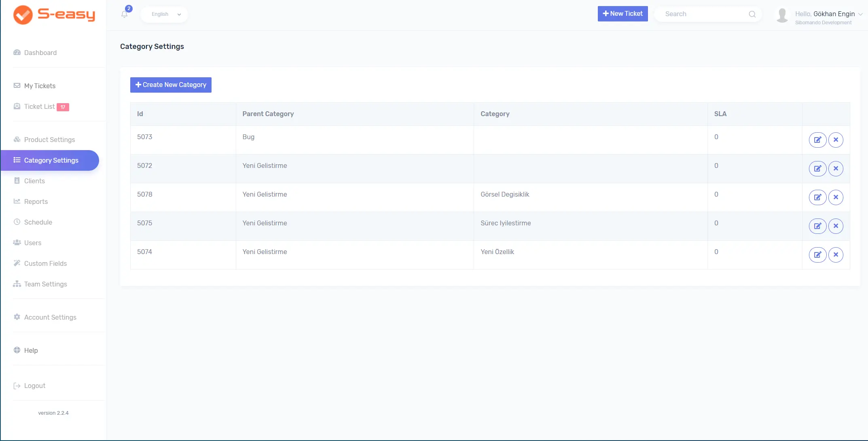Click the Schedule clock icon
The image size is (868, 441).
coord(17,222)
